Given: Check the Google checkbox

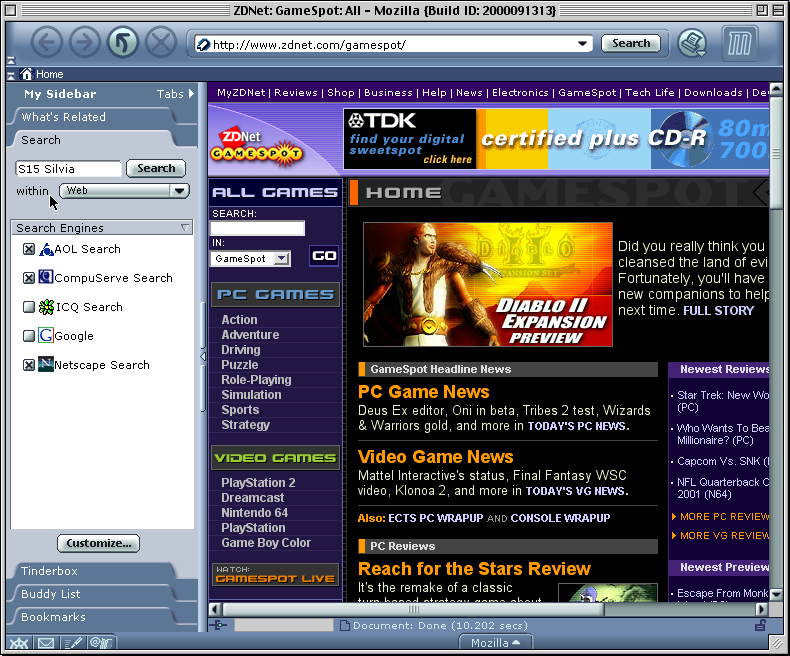Looking at the screenshot, I should (29, 336).
